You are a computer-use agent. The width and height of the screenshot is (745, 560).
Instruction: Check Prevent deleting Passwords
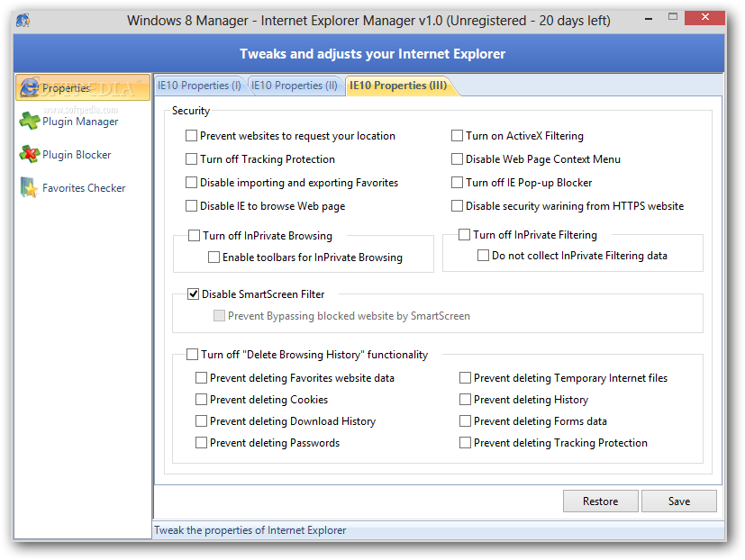click(x=202, y=443)
